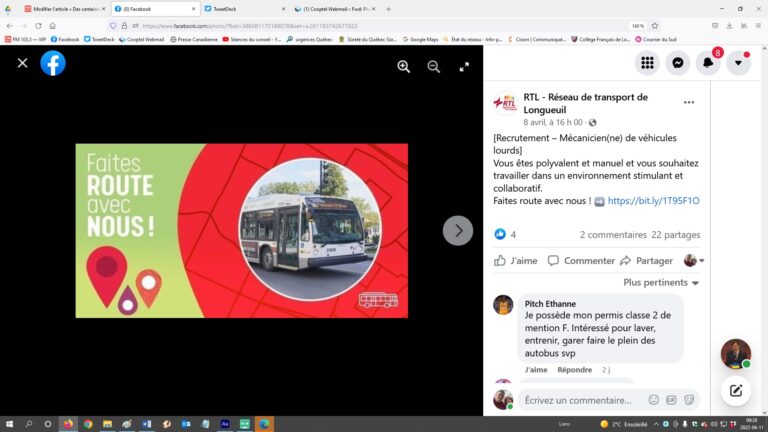This screenshot has height=432, width=768.
Task: Open the Facebook menu grid icon
Action: [647, 62]
